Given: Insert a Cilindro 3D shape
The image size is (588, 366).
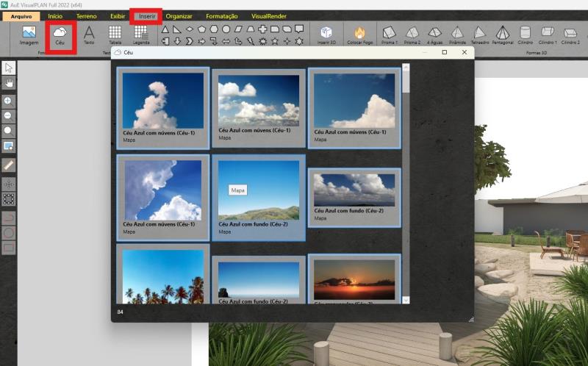Looking at the screenshot, I should point(525,35).
